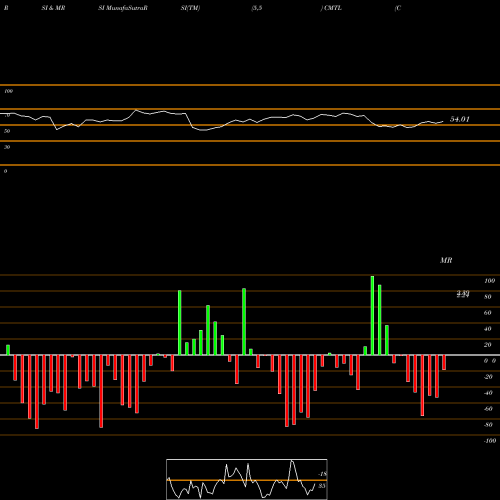Click the 100 label on the RSI axis
Screen dimensions: 500x500
(x=8, y=91)
